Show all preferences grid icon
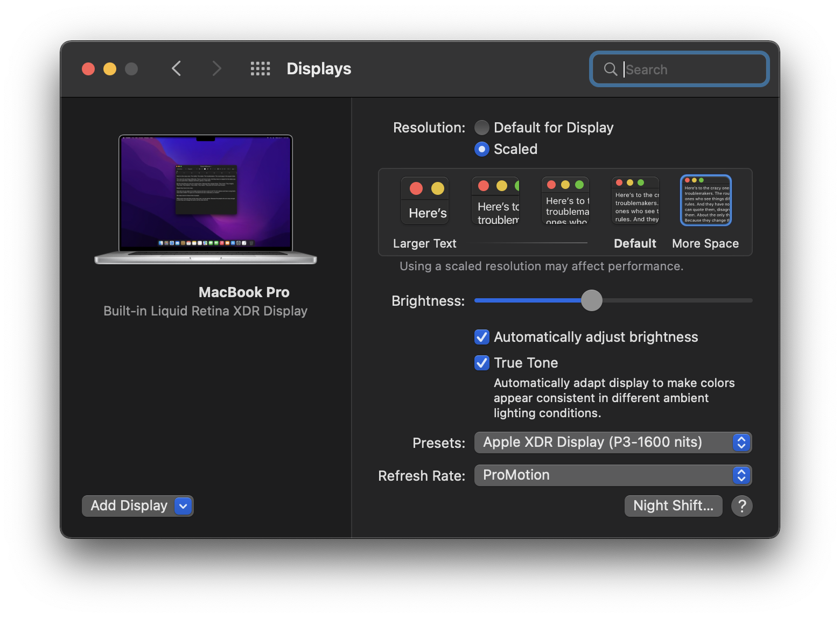The width and height of the screenshot is (840, 618). [x=260, y=69]
